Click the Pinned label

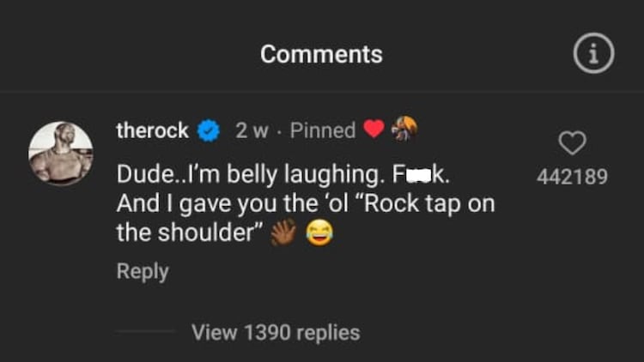click(323, 130)
